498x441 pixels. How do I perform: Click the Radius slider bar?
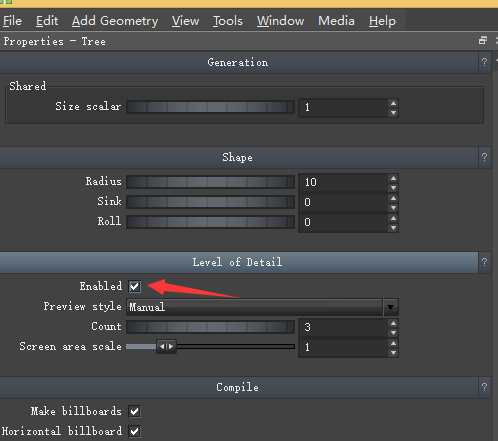coord(210,182)
